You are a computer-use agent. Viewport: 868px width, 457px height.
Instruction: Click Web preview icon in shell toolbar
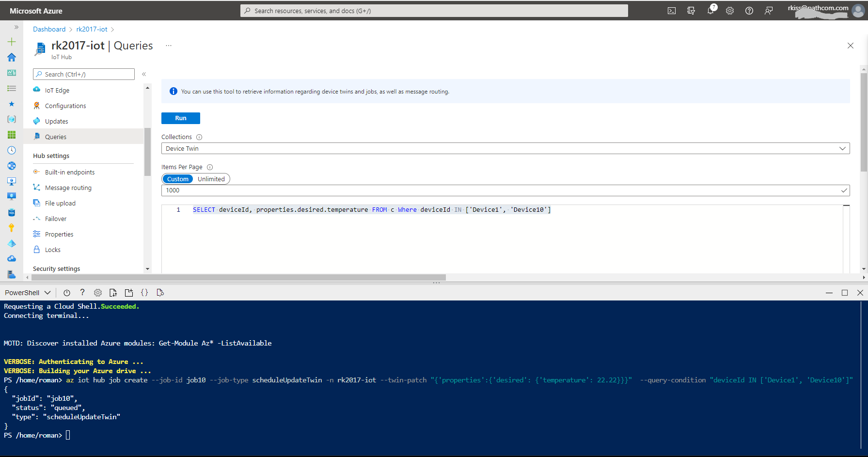[x=160, y=293]
